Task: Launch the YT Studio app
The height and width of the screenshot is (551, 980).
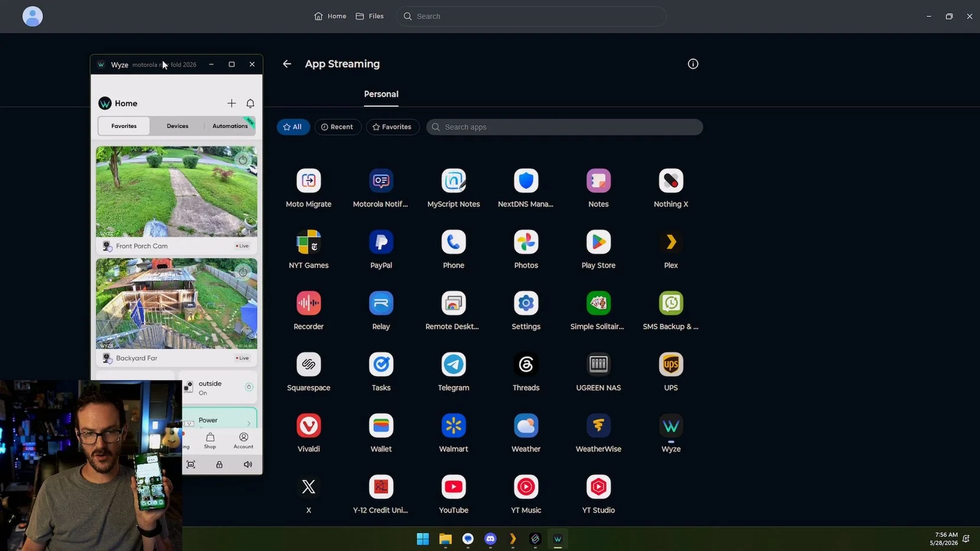Action: point(598,487)
